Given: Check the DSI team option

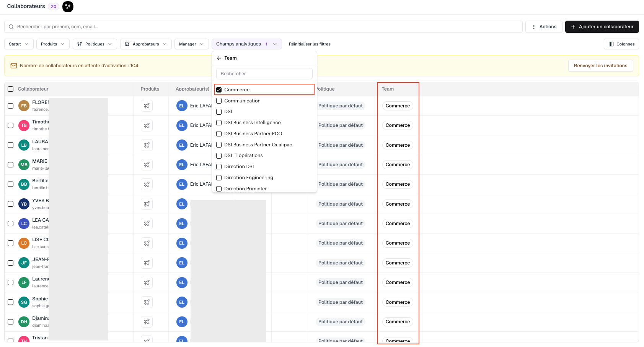Looking at the screenshot, I should tap(219, 112).
